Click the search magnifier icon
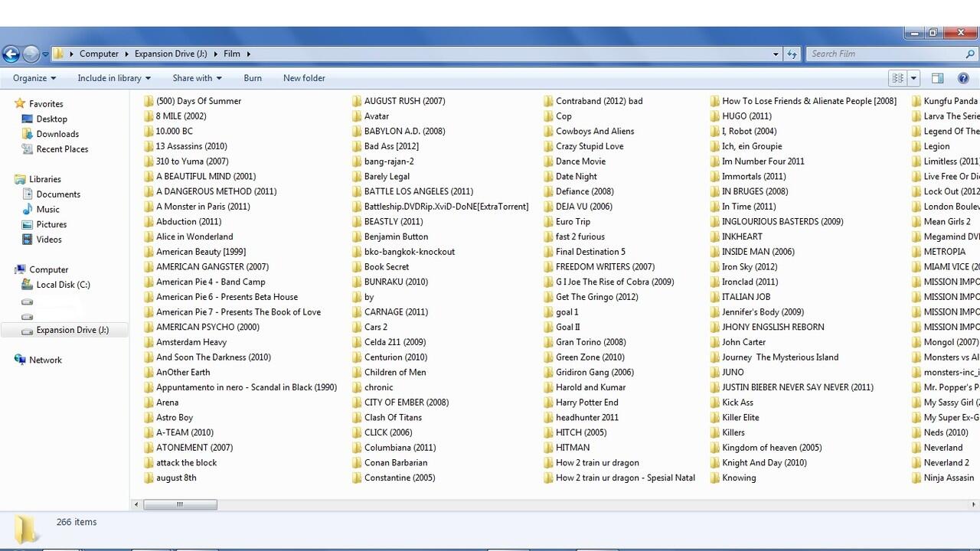Screen dimensions: 980x551 click(x=971, y=54)
